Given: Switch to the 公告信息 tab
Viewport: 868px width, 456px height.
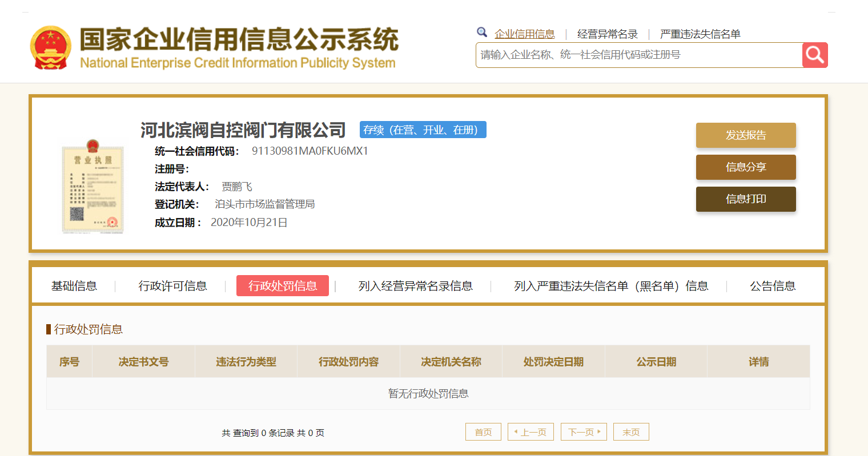Looking at the screenshot, I should pyautogui.click(x=773, y=286).
